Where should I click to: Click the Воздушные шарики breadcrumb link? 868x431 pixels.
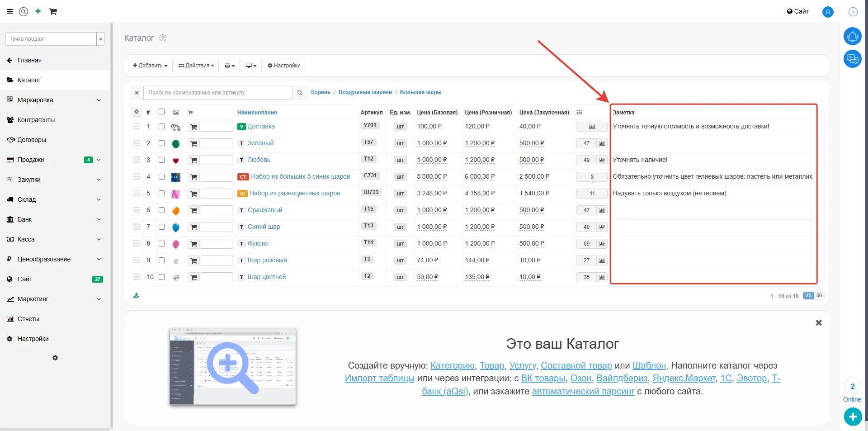pos(365,92)
